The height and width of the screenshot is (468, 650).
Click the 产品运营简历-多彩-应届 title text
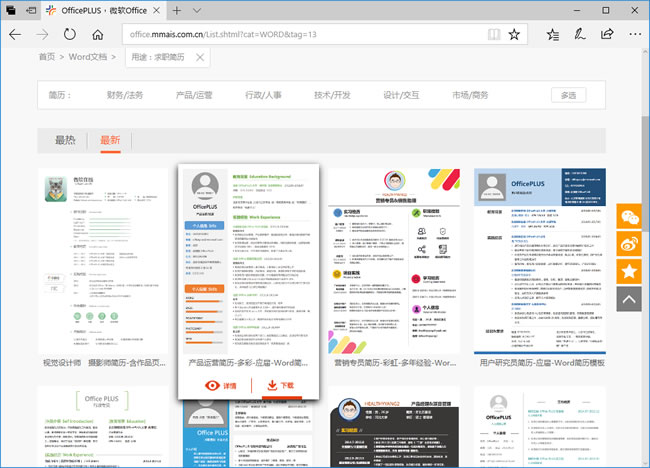(x=248, y=363)
